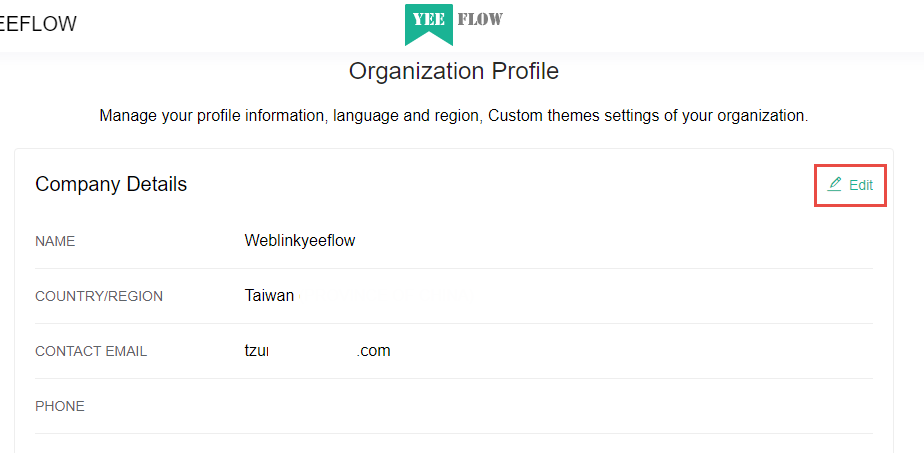
Task: Open the Edit link in Company Details
Action: 850,185
